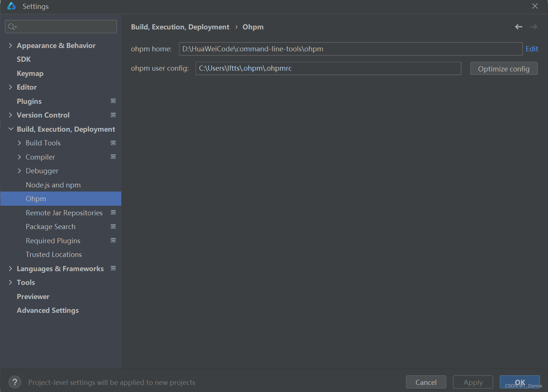Click the project-level icon beside Remote Jar Repositories
This screenshot has width=548, height=392.
pos(113,212)
